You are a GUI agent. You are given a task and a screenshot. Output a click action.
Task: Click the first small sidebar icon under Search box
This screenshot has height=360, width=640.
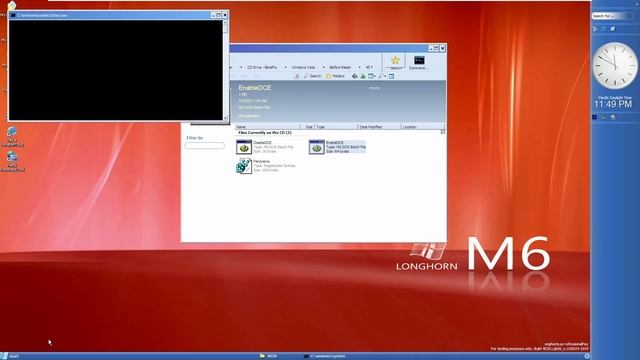pos(595,29)
